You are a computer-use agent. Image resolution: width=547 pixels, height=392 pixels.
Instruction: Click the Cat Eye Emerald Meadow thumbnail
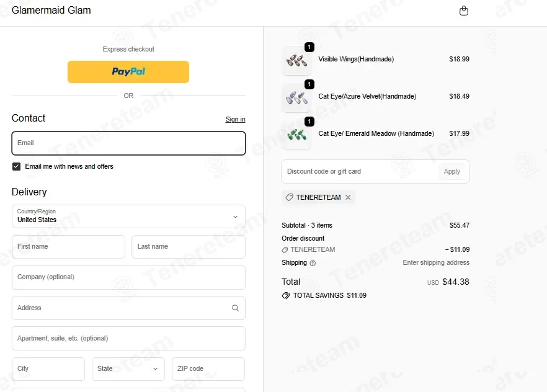click(296, 135)
